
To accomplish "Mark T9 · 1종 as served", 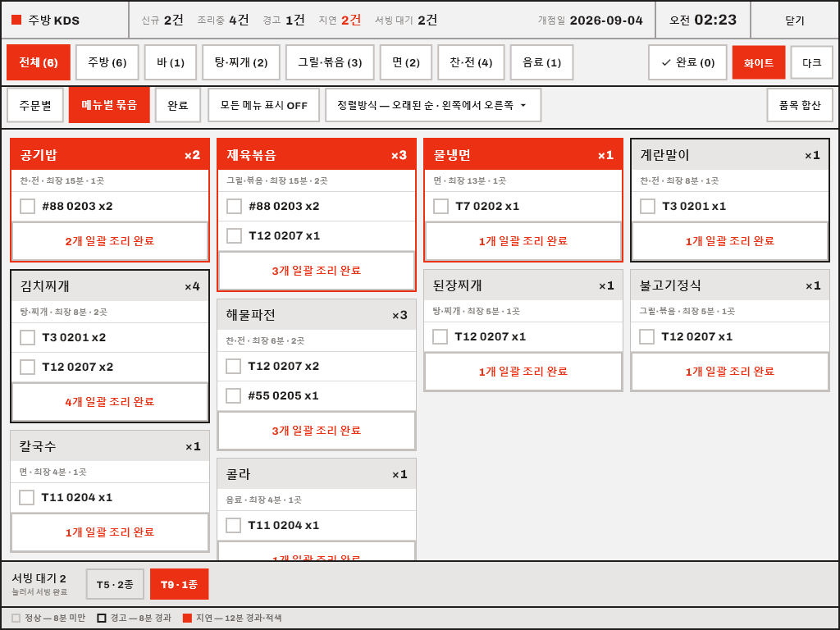I will tap(179, 584).
